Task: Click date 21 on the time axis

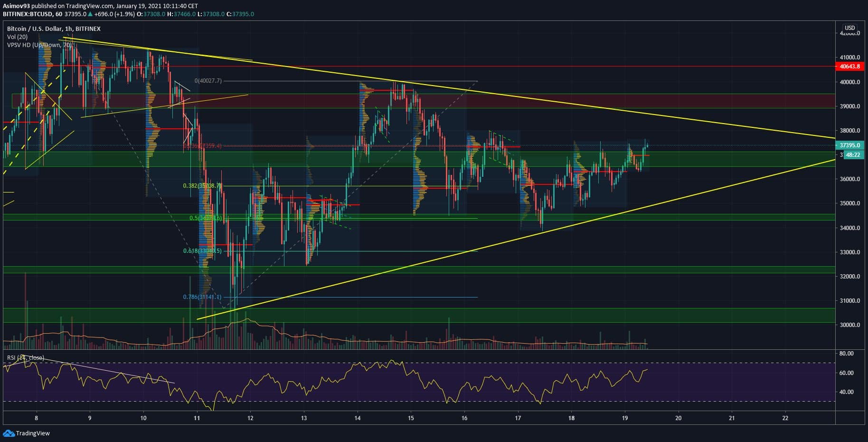Action: pyautogui.click(x=732, y=418)
